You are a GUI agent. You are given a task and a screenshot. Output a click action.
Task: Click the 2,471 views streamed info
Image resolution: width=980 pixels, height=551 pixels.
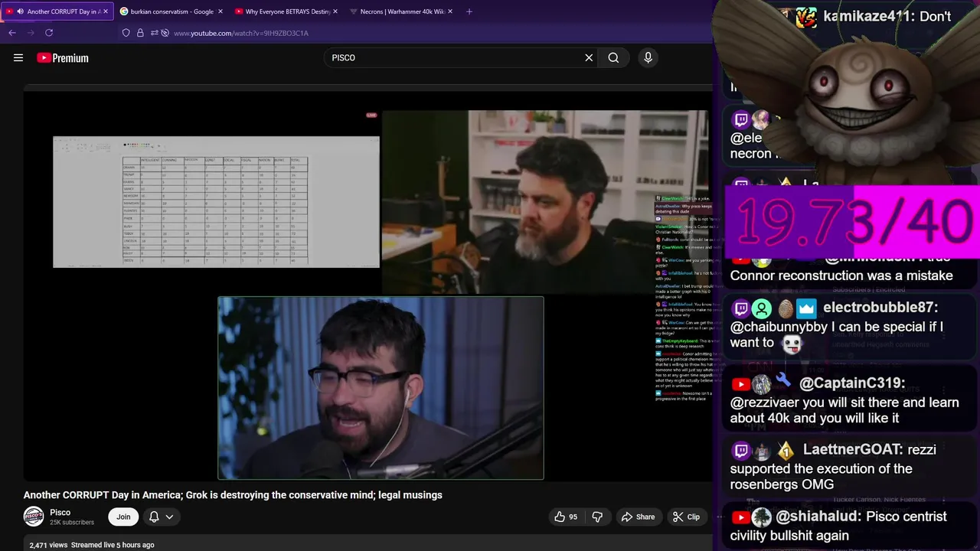(92, 545)
